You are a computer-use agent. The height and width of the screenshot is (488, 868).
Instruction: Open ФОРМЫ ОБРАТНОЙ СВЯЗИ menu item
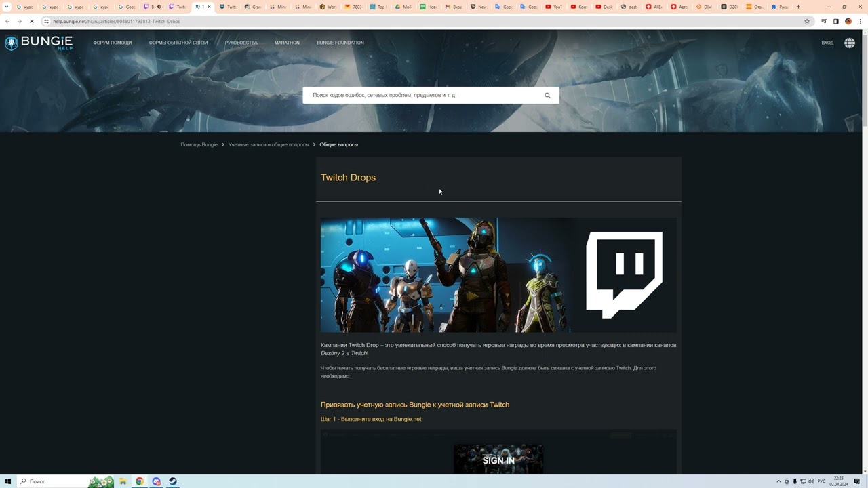click(x=178, y=43)
